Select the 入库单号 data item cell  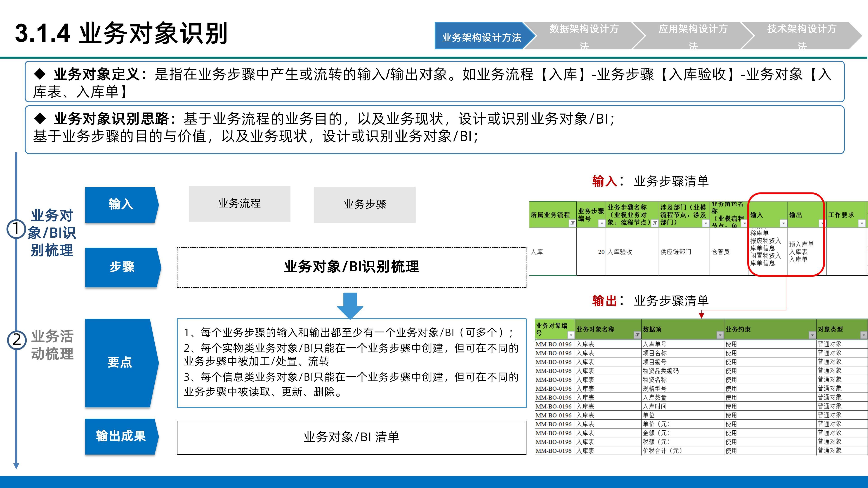click(x=683, y=344)
